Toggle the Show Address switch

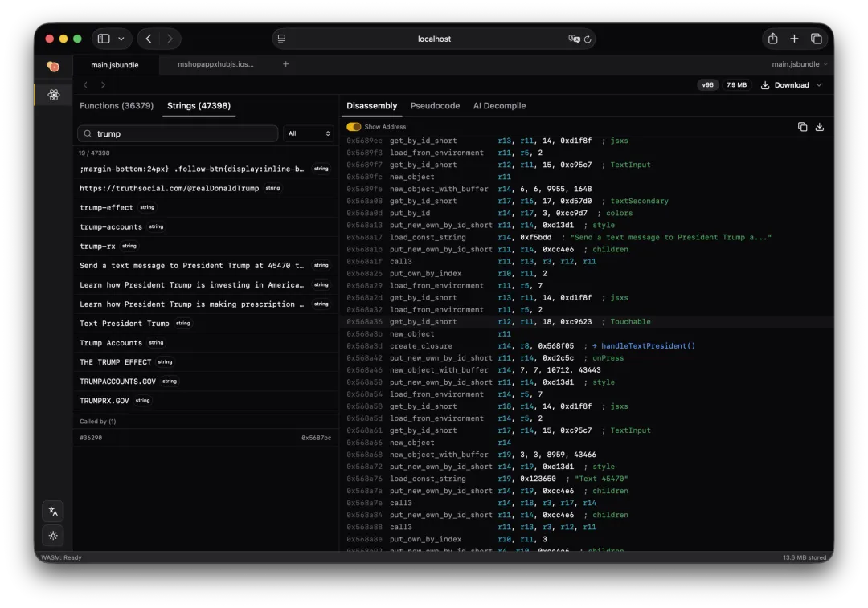(x=353, y=127)
